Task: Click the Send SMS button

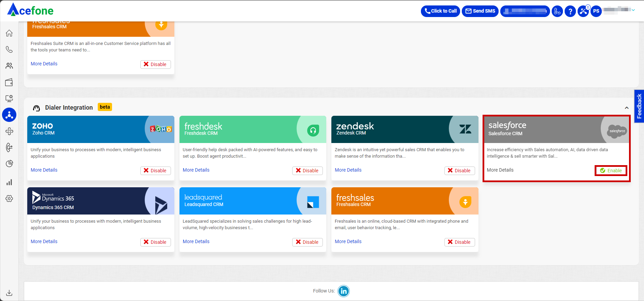Action: 480,11
